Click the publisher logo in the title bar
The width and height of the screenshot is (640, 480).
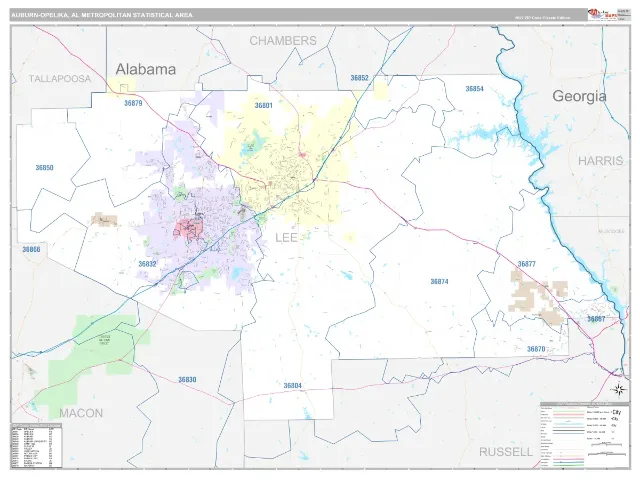pyautogui.click(x=602, y=14)
